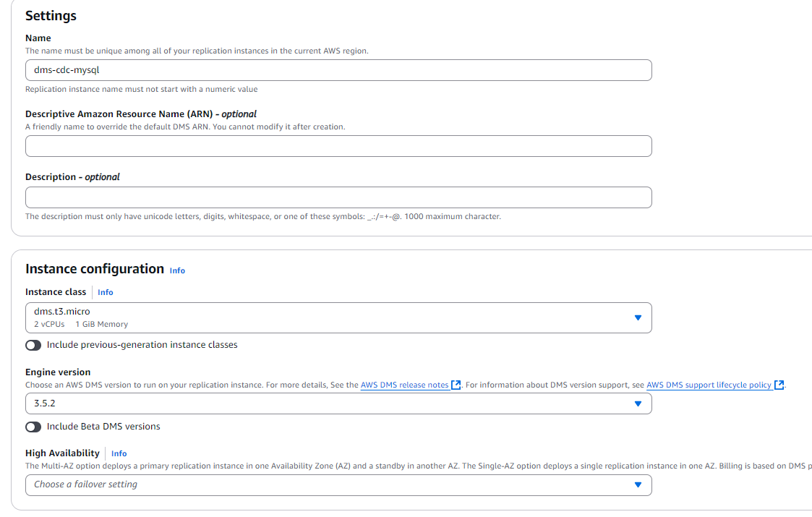This screenshot has width=812, height=517.
Task: Focus the Descriptive Amazon Resource Name field
Action: (338, 146)
